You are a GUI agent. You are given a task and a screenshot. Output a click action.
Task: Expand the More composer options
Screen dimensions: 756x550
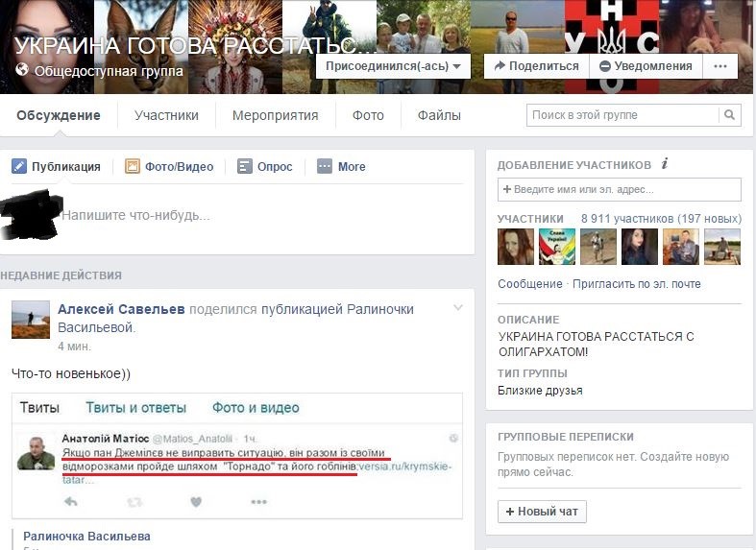click(341, 167)
